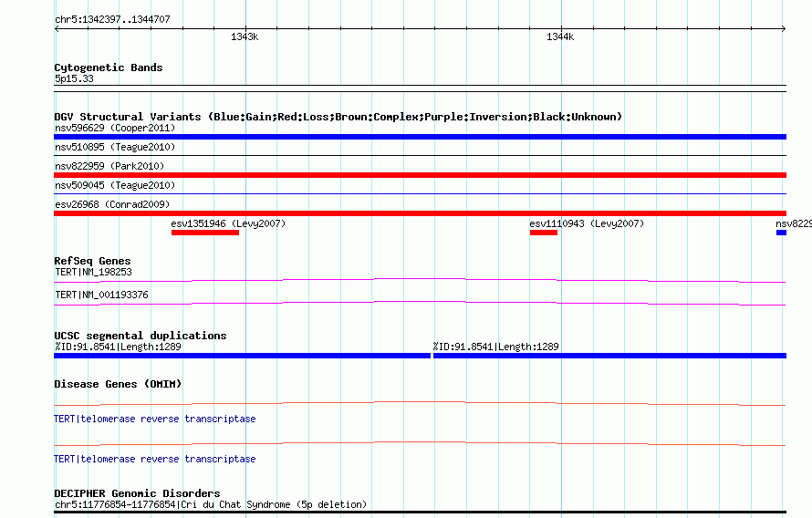Screen dimensions: 812x518
Task: Select the TERT|NM_198253 transcript label
Action: point(93,272)
